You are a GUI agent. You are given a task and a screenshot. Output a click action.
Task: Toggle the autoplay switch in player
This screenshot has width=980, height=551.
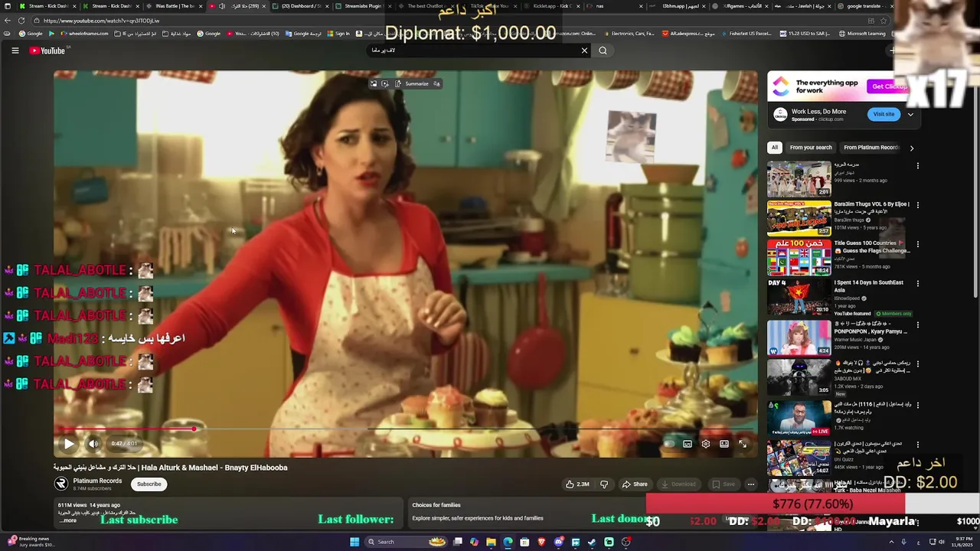pyautogui.click(x=669, y=443)
